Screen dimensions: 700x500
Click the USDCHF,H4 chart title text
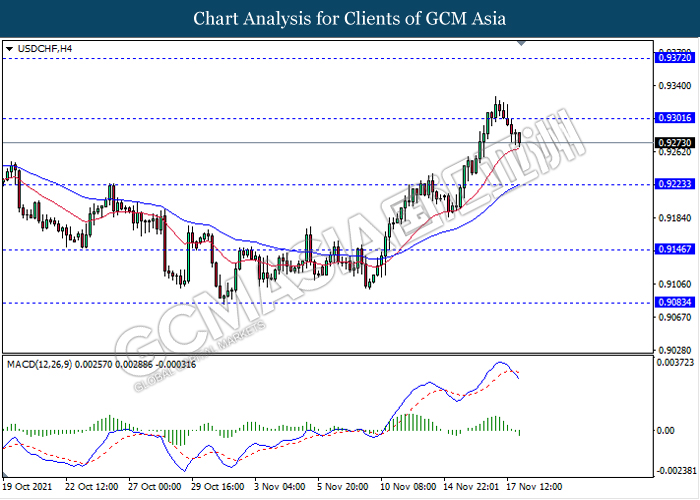click(x=45, y=49)
